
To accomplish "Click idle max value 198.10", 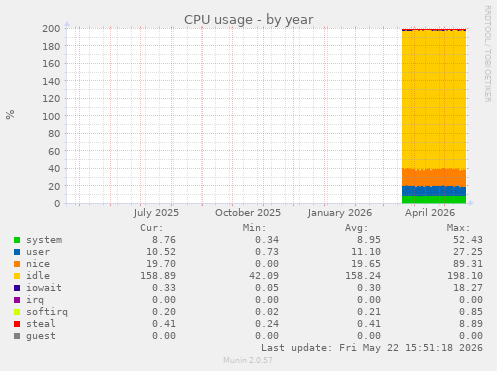I will [465, 276].
